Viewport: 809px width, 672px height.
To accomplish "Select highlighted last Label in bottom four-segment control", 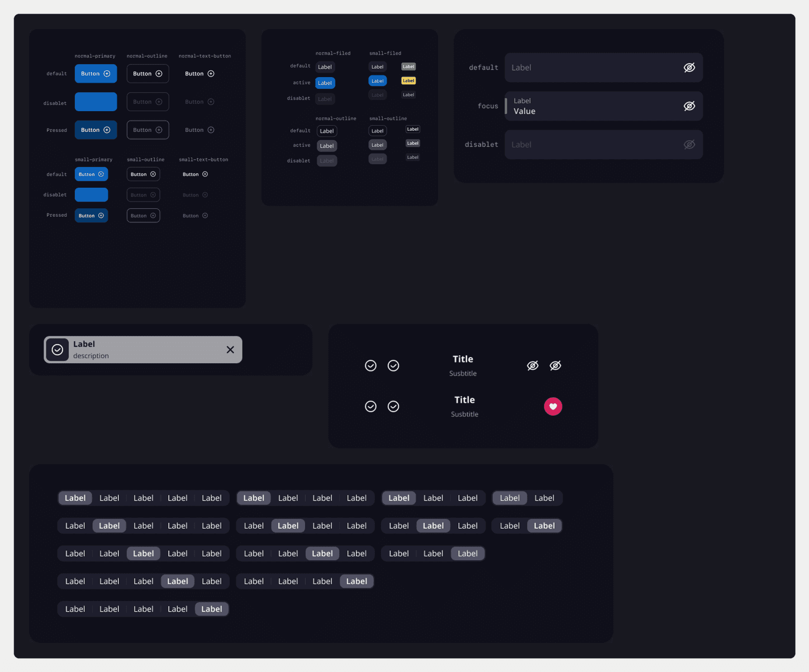I will tap(356, 582).
